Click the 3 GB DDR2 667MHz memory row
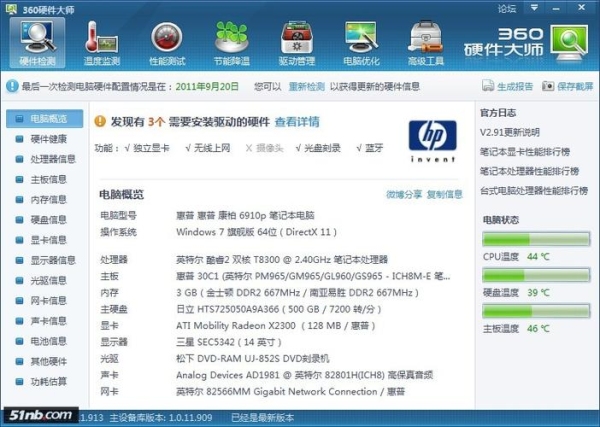Screen dimensions: 600x427 click(x=297, y=293)
